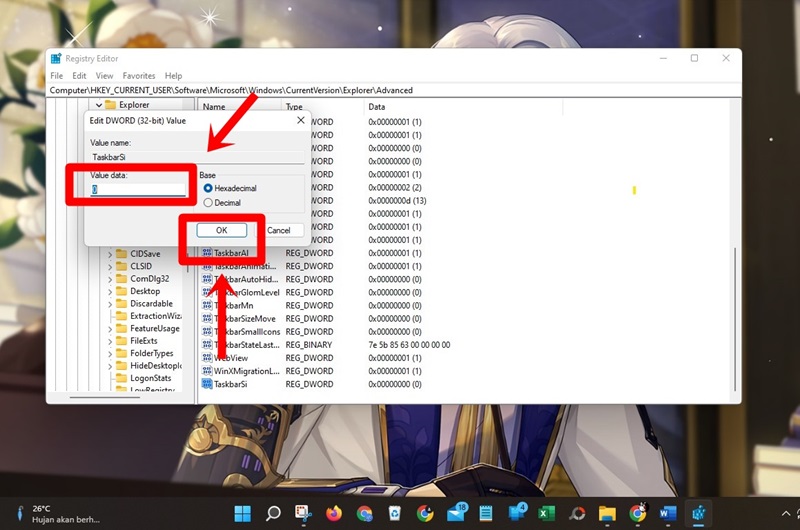Open the weather widget showing 26°C
Screen dimensions: 800x530
tap(58, 514)
